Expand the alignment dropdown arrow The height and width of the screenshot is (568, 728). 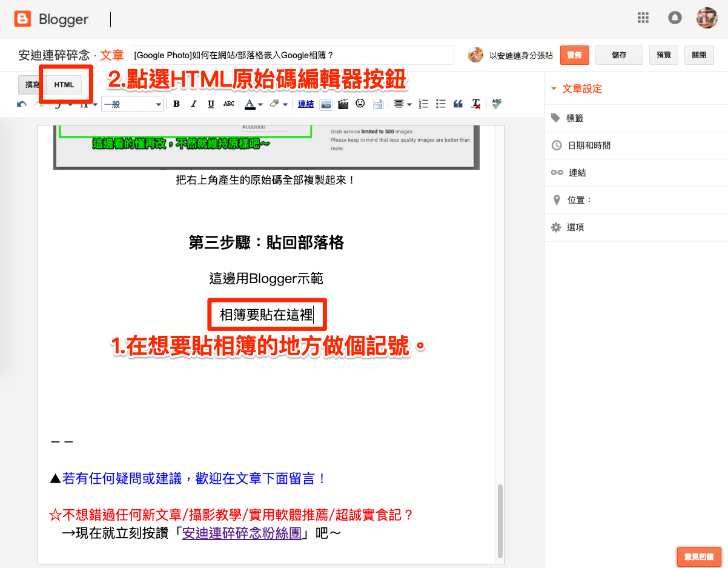(x=409, y=105)
